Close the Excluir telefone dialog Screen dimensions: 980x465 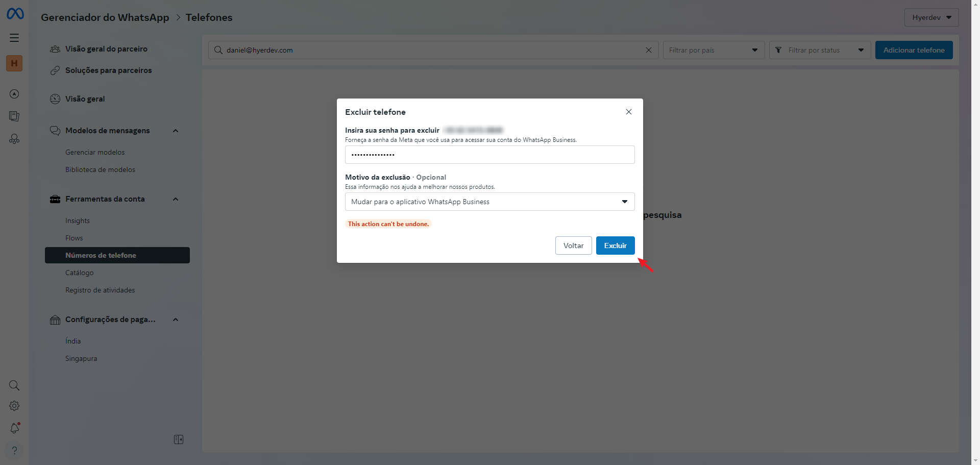point(629,112)
